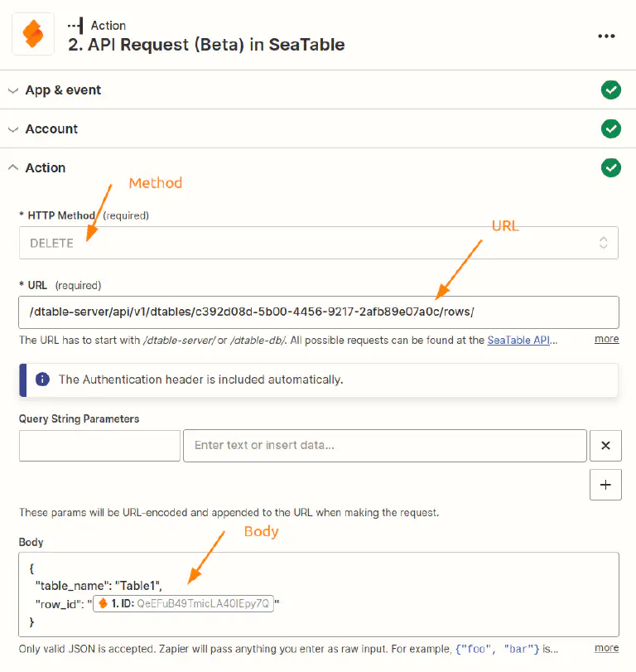Click 'more' below the URL description
This screenshot has width=636, height=672.
point(606,339)
